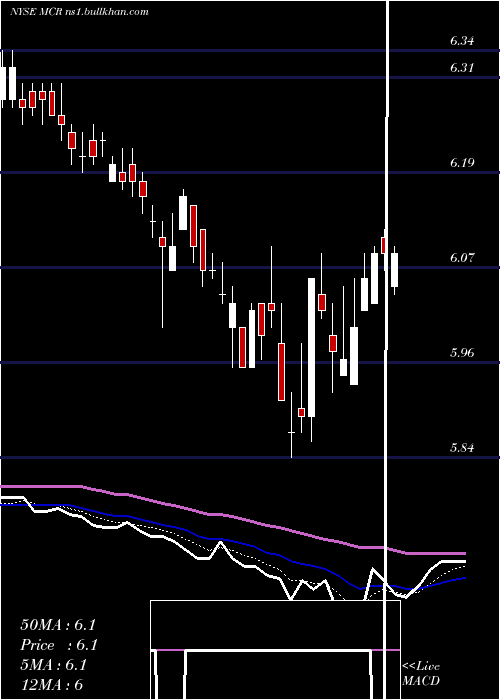Click the 6.34 price level label
The height and width of the screenshot is (700, 500).
pyautogui.click(x=462, y=41)
